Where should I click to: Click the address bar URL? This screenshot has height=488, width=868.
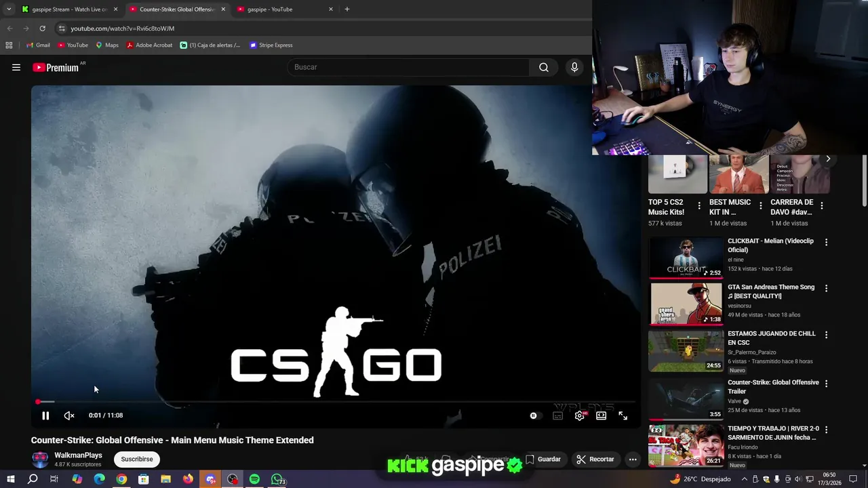coord(123,28)
